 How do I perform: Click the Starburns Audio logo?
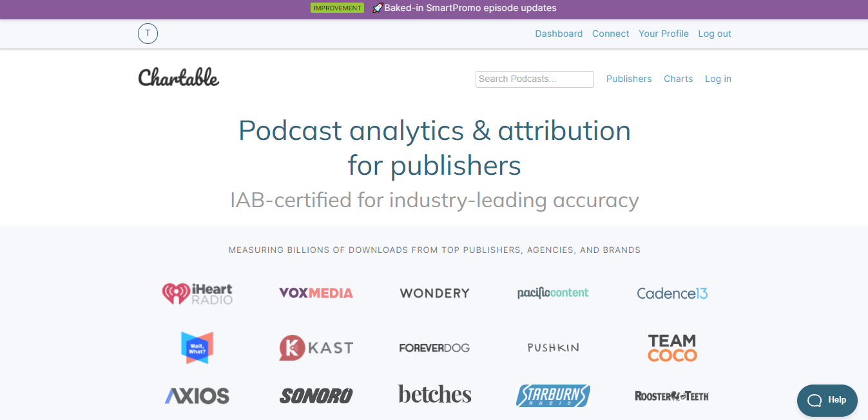tap(553, 395)
